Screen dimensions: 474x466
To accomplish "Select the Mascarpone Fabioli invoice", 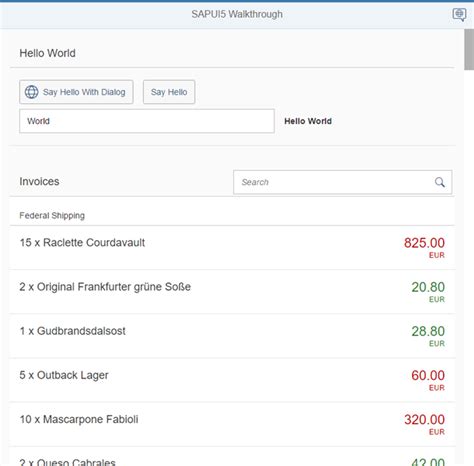I will [232, 424].
